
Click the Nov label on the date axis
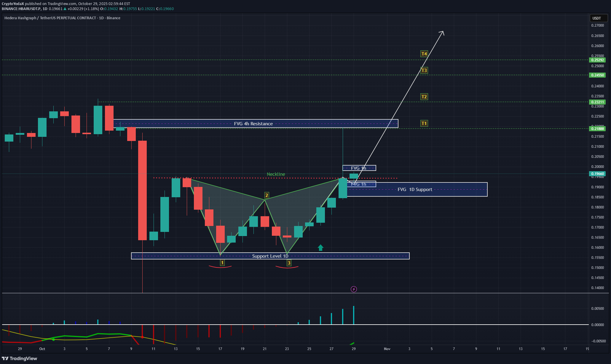387,349
